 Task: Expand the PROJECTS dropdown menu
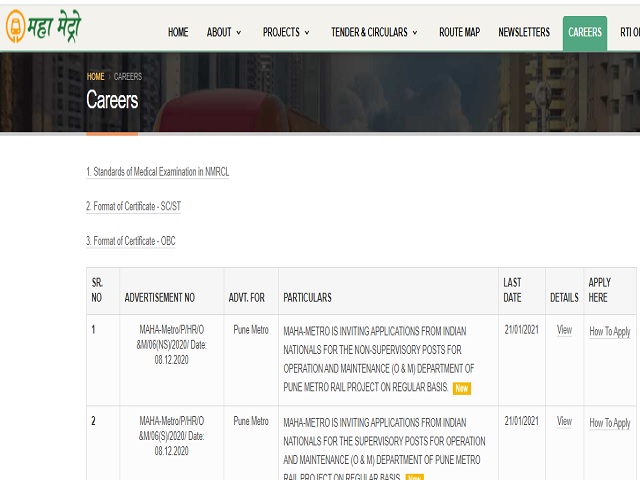click(x=286, y=32)
